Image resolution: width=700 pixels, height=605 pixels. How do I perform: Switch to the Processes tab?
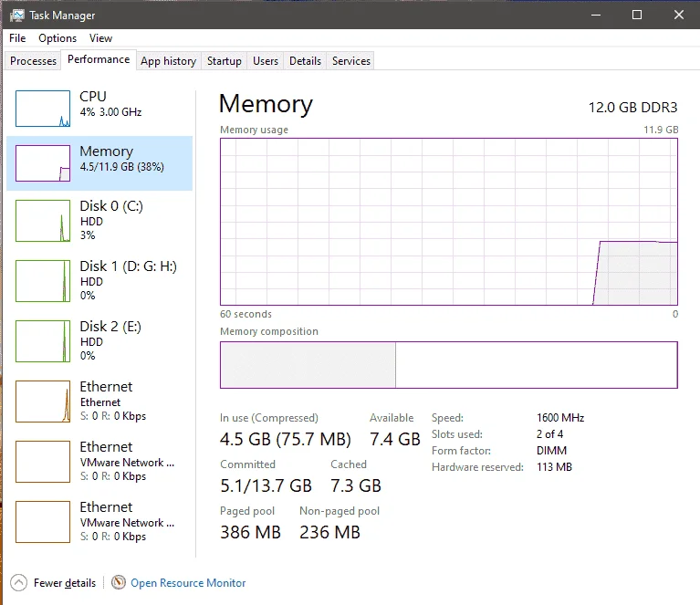coord(33,61)
